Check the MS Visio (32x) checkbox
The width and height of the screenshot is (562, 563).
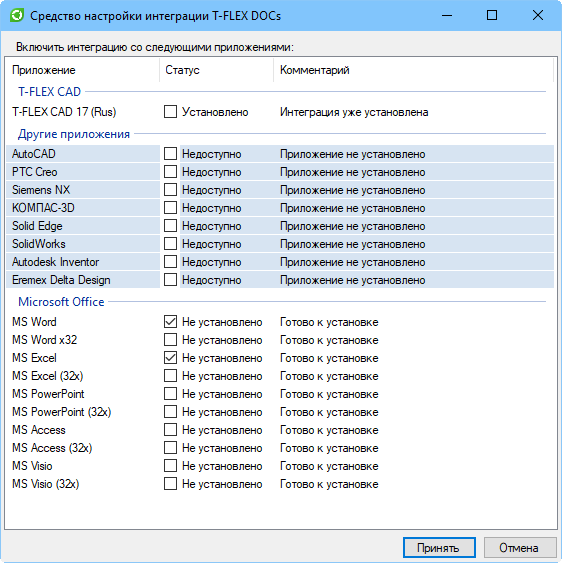pos(170,484)
